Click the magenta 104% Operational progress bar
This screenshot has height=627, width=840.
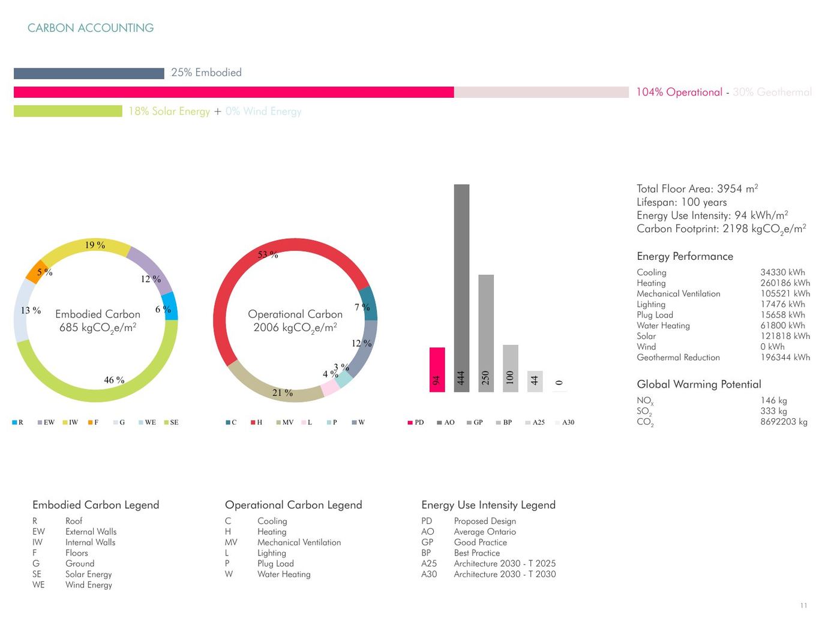pos(234,92)
